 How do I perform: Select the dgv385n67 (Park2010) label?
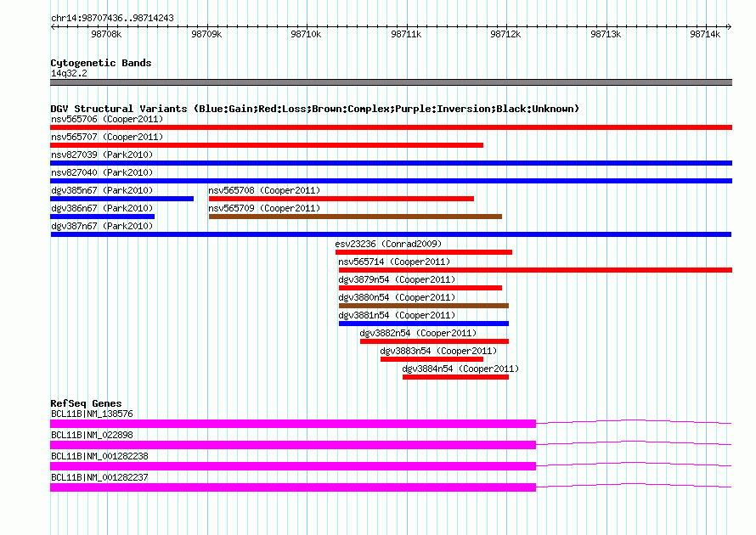point(102,190)
